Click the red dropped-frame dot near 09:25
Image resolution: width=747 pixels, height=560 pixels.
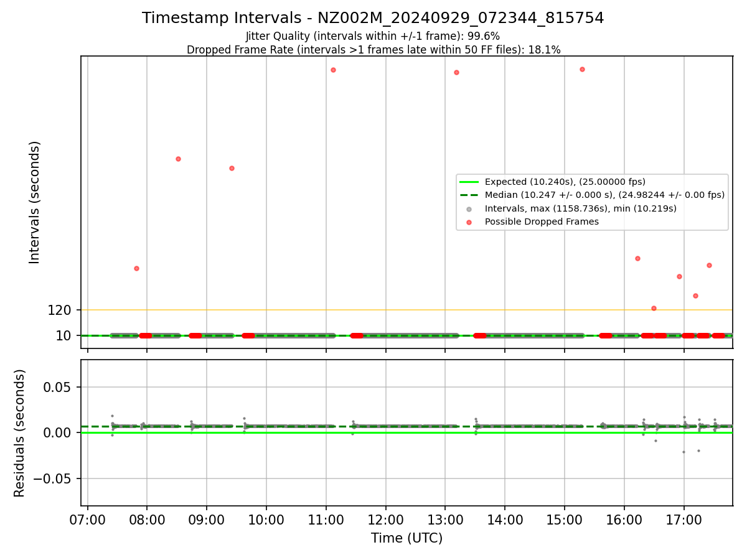pyautogui.click(x=232, y=168)
